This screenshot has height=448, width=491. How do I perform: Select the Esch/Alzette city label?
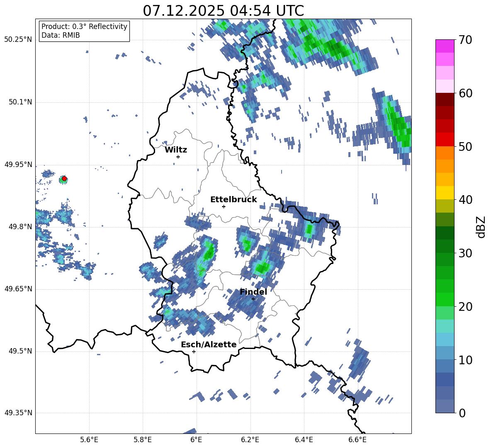click(209, 344)
